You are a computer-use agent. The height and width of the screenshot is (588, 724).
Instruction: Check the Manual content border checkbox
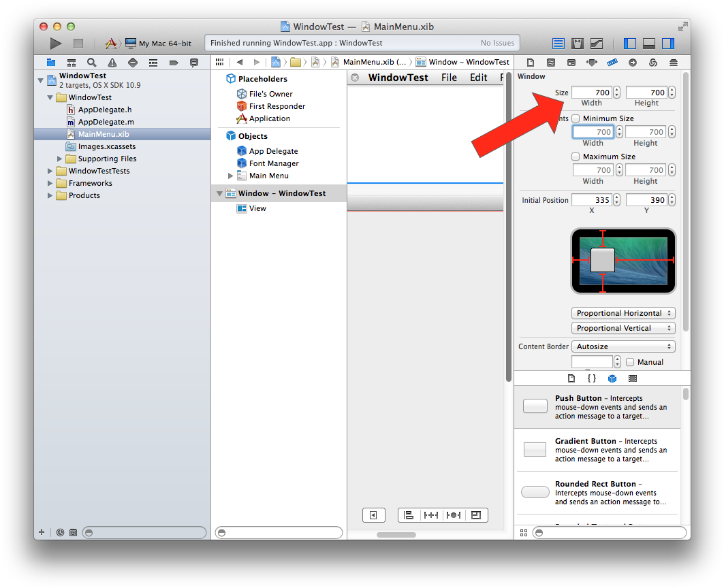(630, 362)
